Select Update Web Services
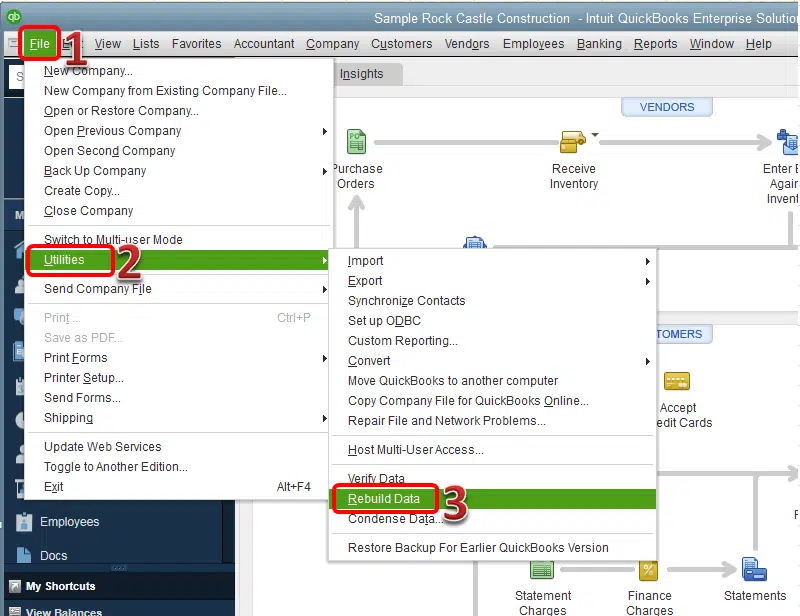 click(178, 447)
